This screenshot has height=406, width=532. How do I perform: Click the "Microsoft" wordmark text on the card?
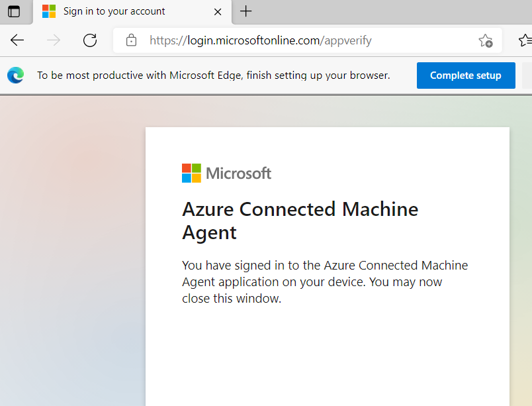[239, 174]
